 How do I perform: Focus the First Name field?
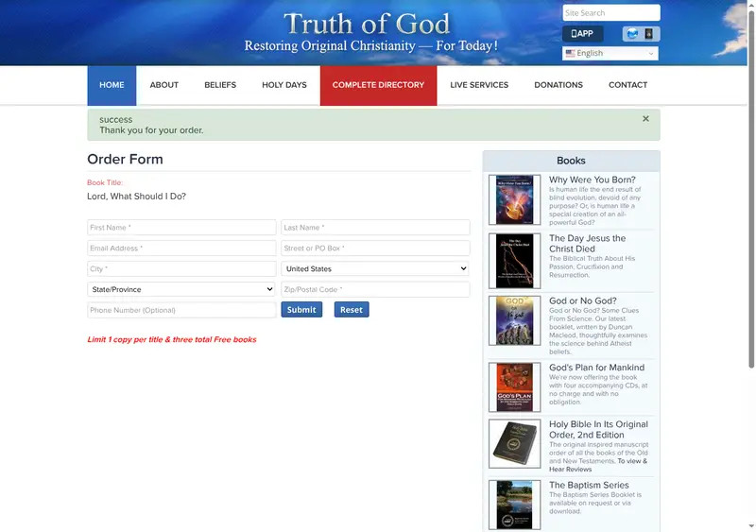(x=181, y=227)
